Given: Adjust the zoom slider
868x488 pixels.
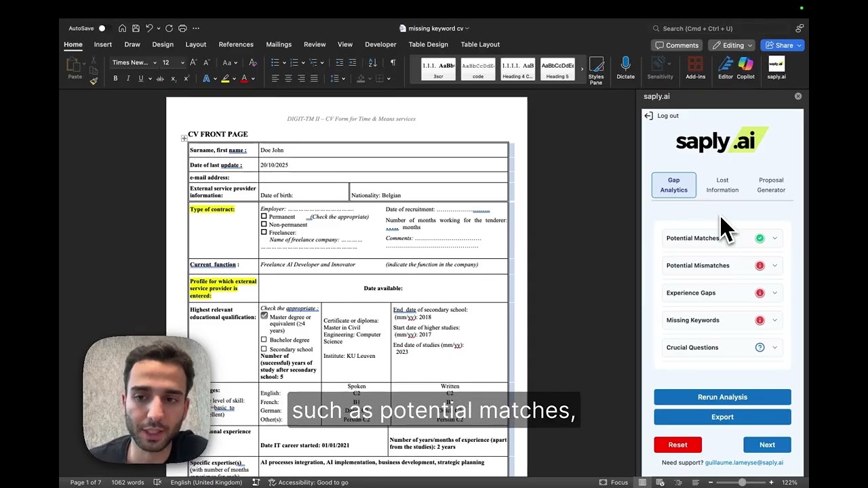Looking at the screenshot, I should pos(742,483).
